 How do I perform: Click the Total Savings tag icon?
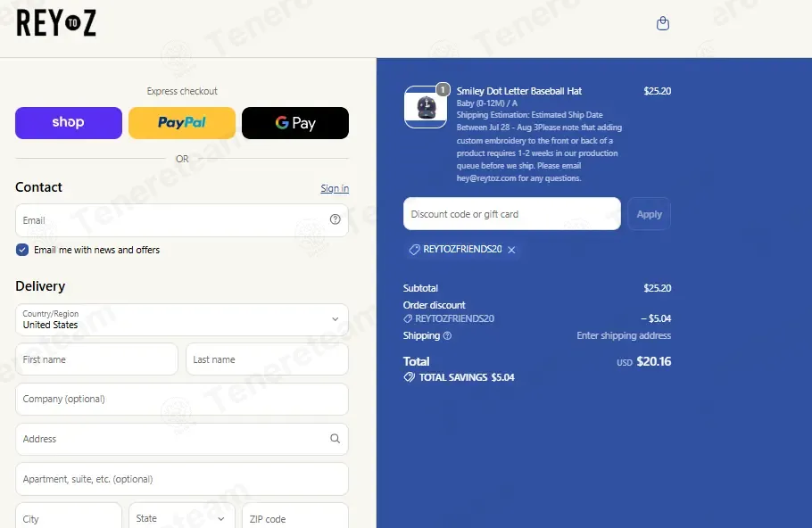[409, 377]
